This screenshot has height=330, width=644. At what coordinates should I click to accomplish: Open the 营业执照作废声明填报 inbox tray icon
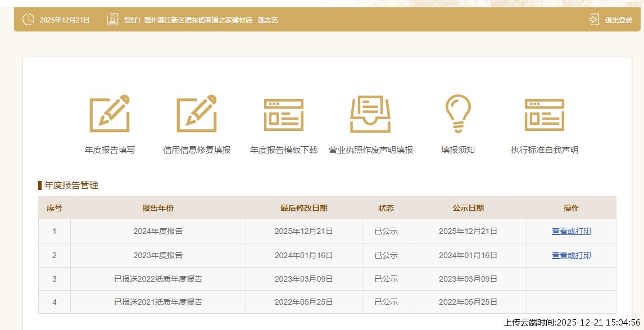tap(370, 114)
